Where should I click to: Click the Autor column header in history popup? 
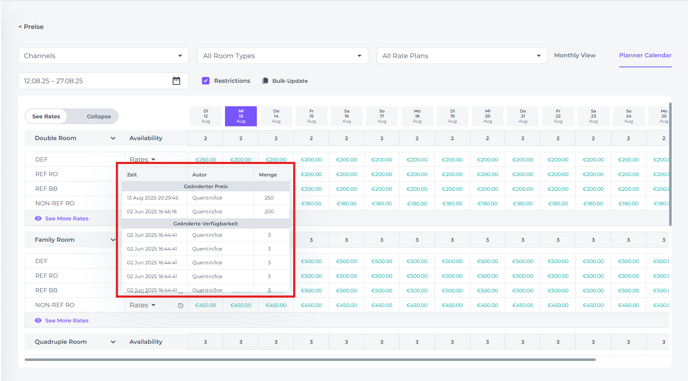tap(199, 175)
